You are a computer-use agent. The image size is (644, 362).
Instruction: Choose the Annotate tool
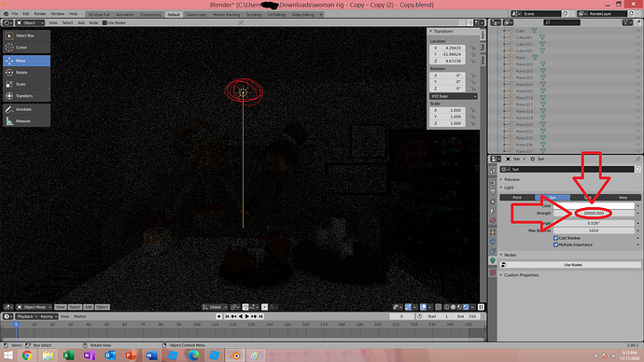coord(26,109)
